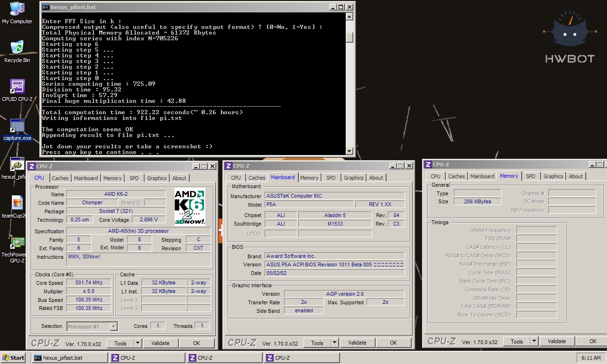
Task: Click Validate in right CPU-Z window
Action: click(x=557, y=341)
